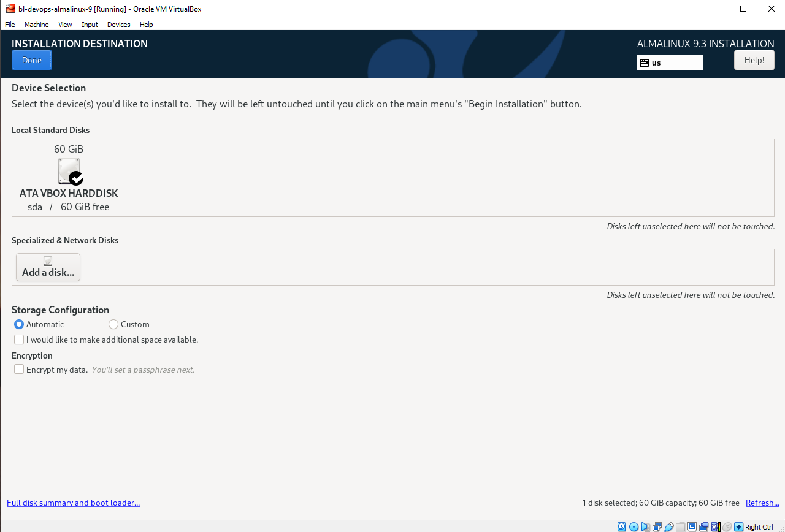
Task: Click the Encryption section heading
Action: pyautogui.click(x=32, y=355)
